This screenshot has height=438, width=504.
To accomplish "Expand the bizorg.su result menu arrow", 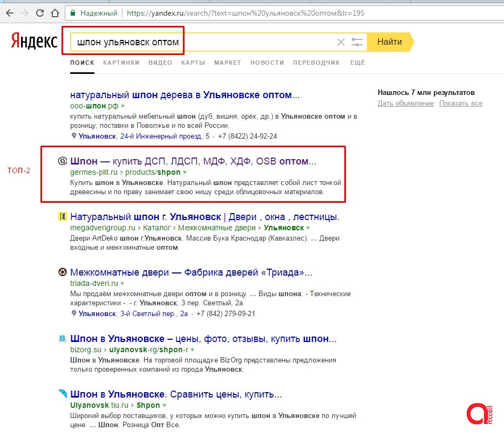I will pos(192,350).
